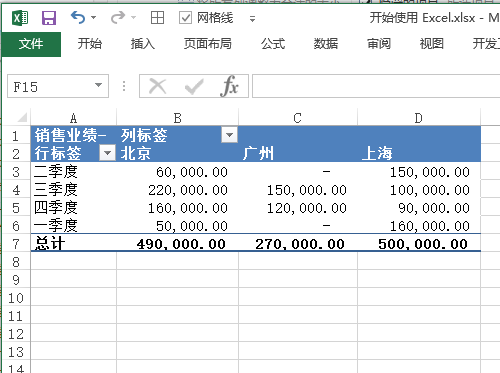Image resolution: width=500 pixels, height=373 pixels.
Task: Click the Select All corner triangle
Action: [x=21, y=117]
